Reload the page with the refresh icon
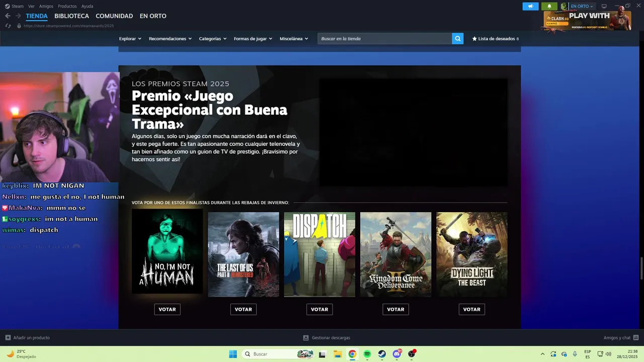This screenshot has width=644, height=362. tap(8, 26)
